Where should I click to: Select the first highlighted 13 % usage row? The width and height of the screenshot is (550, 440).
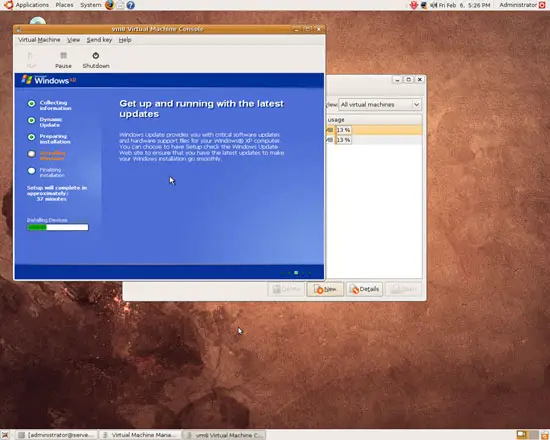point(374,130)
